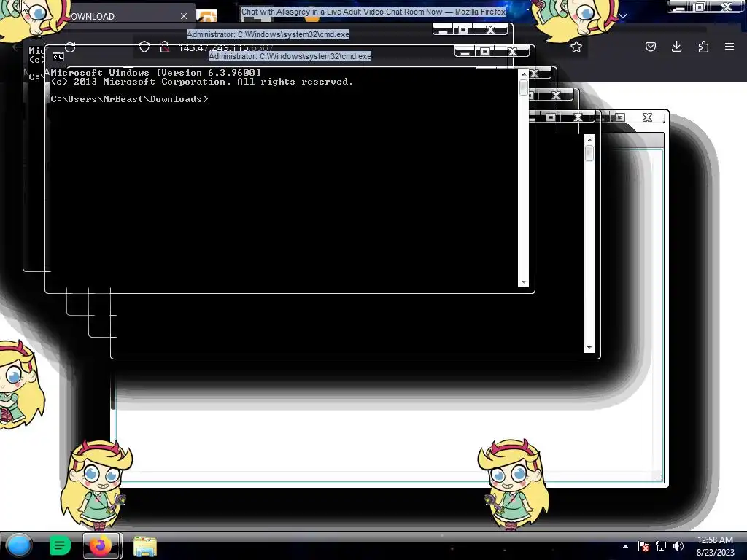Maximize the frontmost Command Prompt window
747x560 pixels.
coord(485,52)
